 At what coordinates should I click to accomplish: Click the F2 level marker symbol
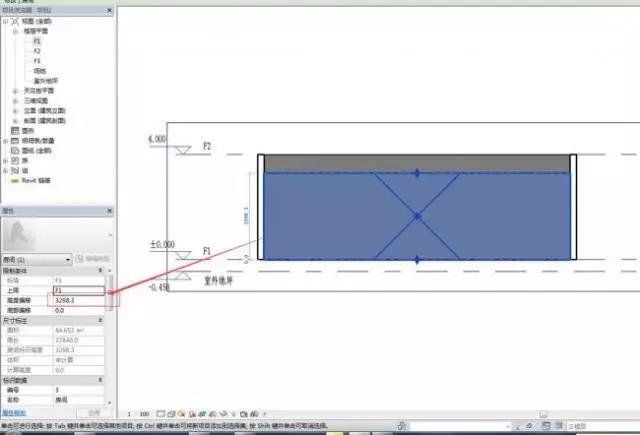click(x=183, y=150)
